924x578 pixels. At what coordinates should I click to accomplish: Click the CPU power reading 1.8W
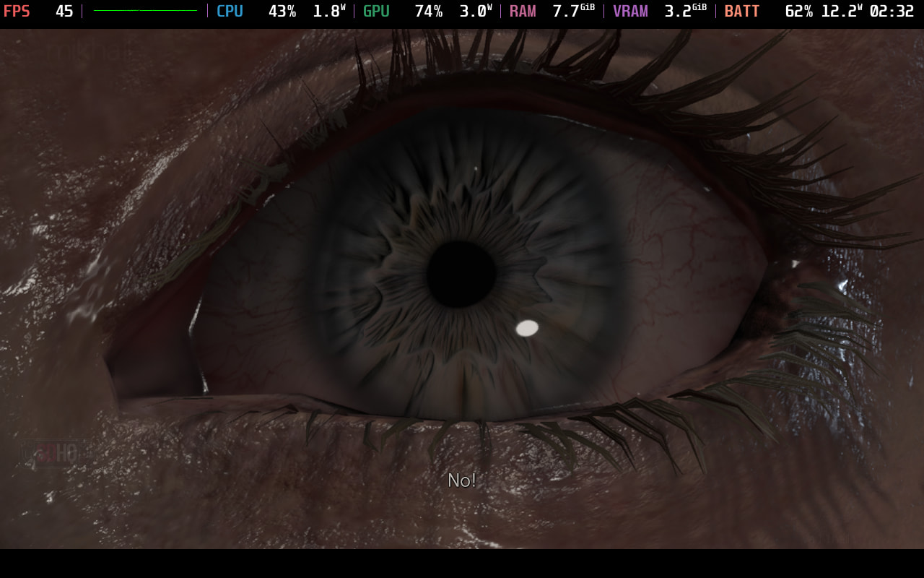pos(329,12)
